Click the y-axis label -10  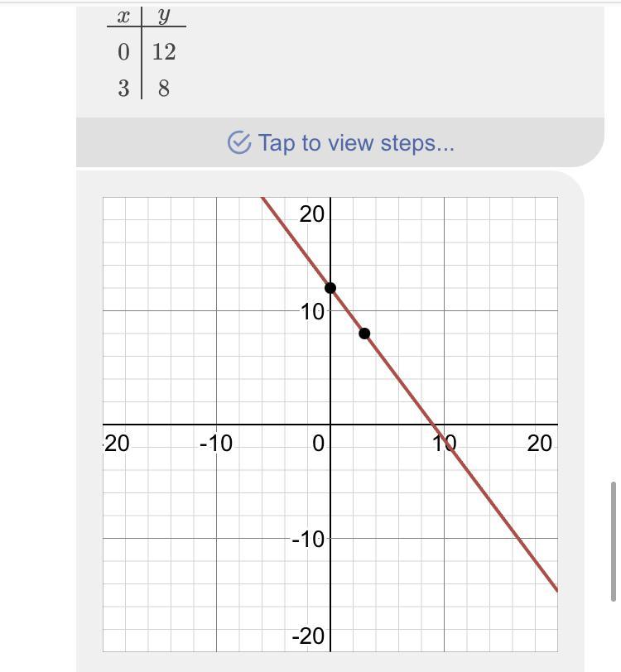(x=308, y=539)
